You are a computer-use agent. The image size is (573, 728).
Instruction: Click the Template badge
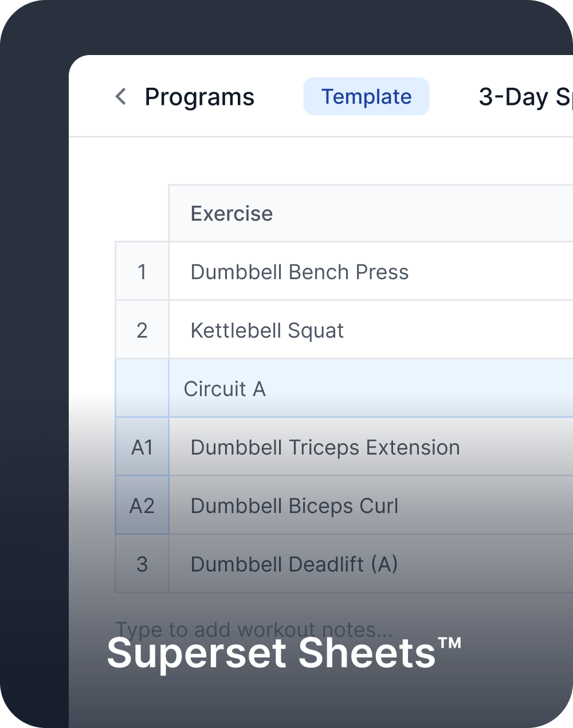[x=366, y=96]
